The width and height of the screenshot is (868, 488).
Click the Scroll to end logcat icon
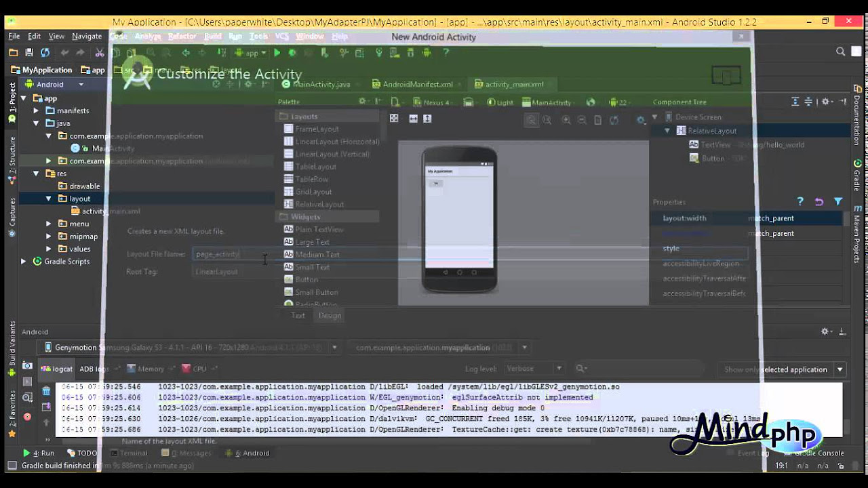46,407
